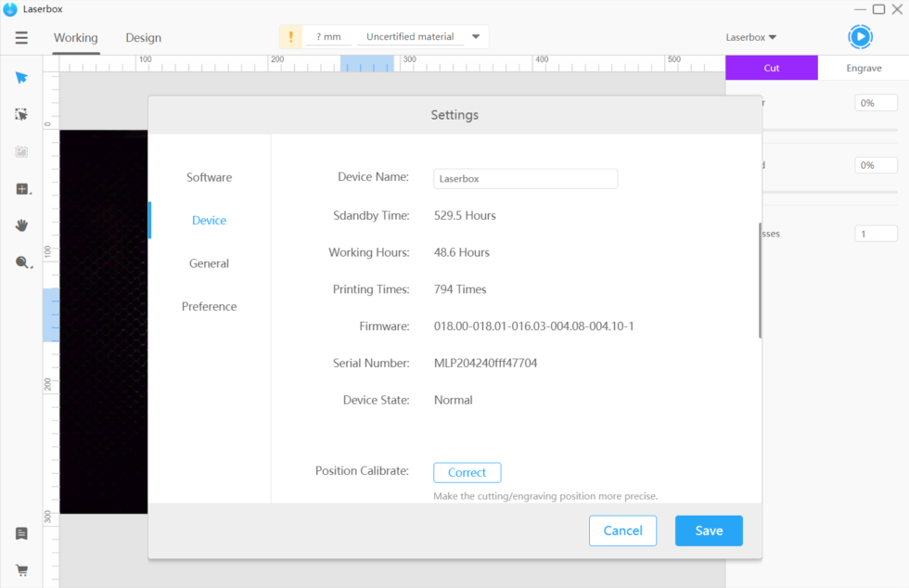The image size is (909, 588).
Task: Close the Laserbox window
Action: tap(898, 9)
